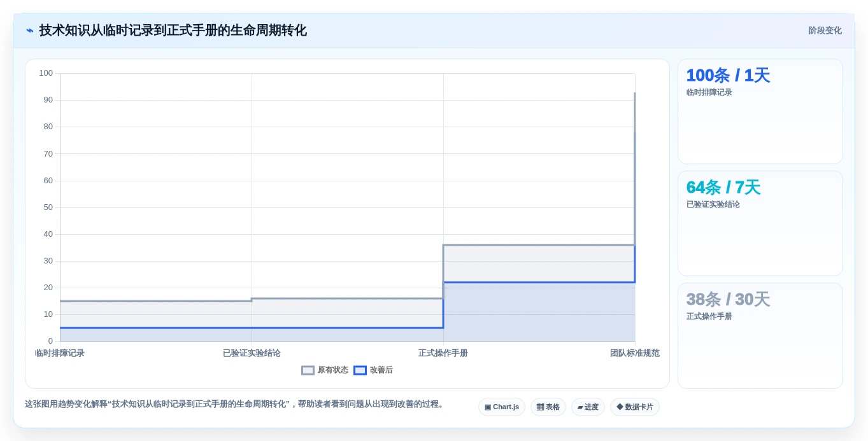Screen dimensions: 868x441
Task: Click the 正式操作手册 card caption
Action: pos(709,316)
